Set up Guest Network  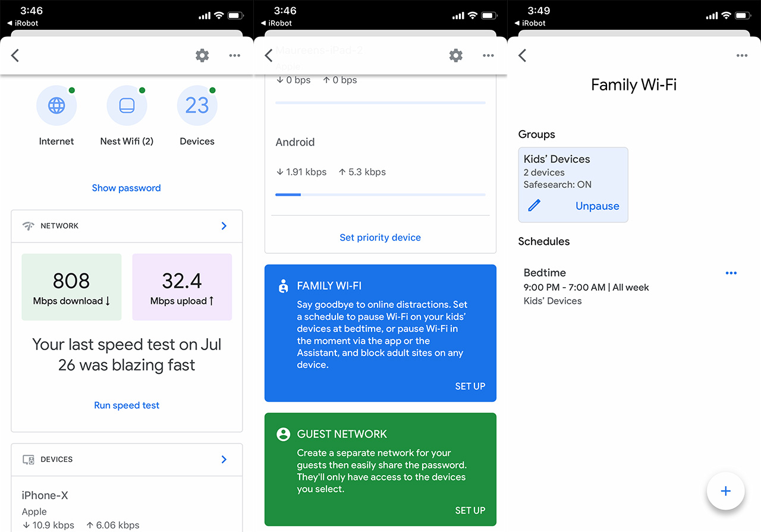470,511
